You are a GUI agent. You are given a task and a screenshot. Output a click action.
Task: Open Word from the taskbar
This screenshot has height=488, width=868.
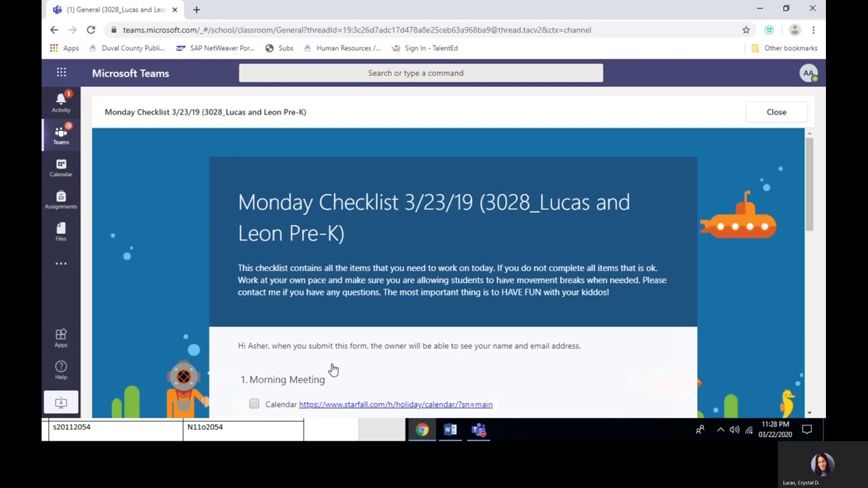pos(450,430)
